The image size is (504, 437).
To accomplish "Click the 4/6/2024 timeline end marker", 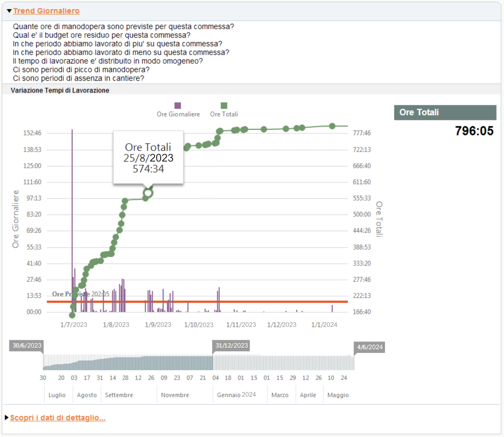I will (x=370, y=347).
